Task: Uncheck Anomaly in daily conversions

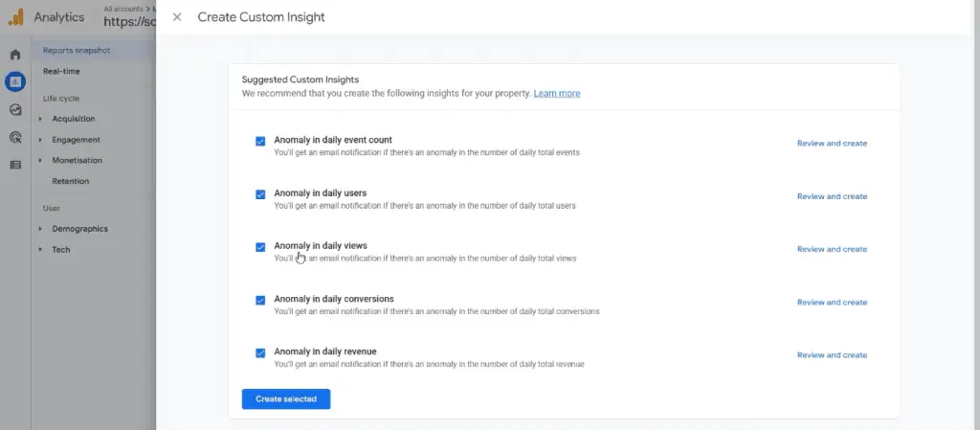Action: point(260,301)
